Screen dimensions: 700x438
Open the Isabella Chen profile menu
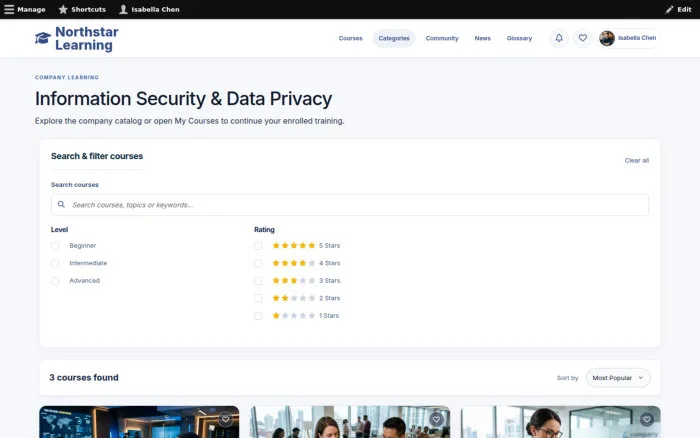629,38
